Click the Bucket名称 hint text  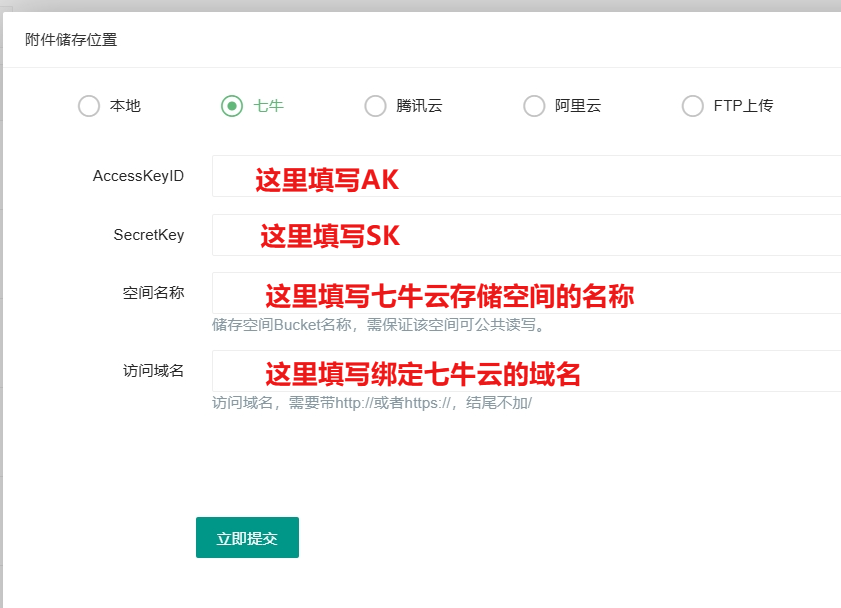(379, 325)
